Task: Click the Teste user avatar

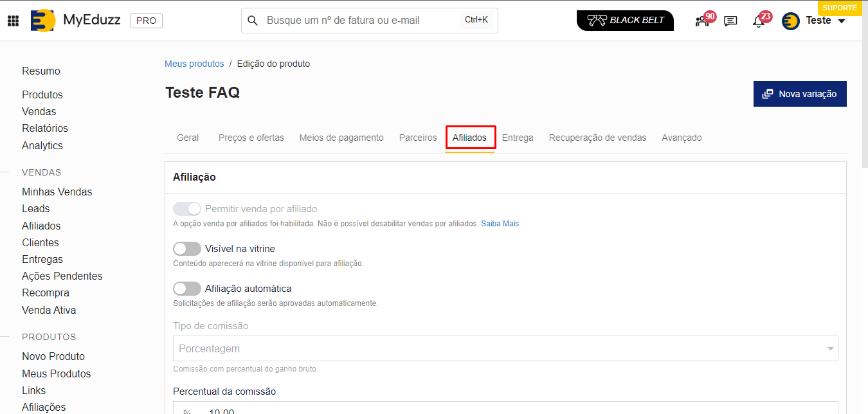Action: pos(791,21)
